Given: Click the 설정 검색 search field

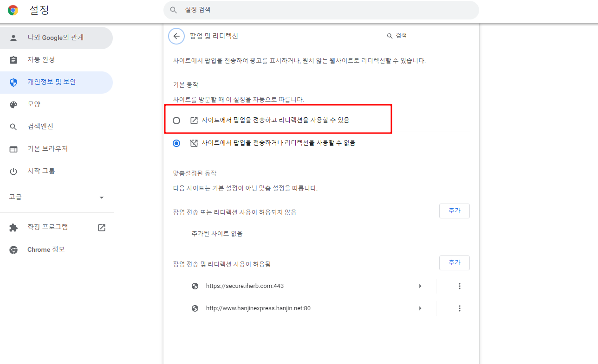Looking at the screenshot, I should tap(320, 10).
